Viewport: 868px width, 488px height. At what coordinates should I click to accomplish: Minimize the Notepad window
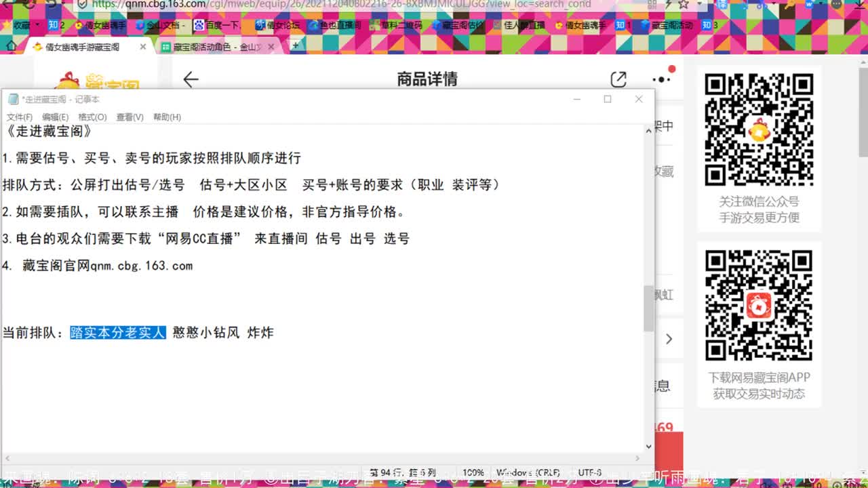[x=577, y=99]
